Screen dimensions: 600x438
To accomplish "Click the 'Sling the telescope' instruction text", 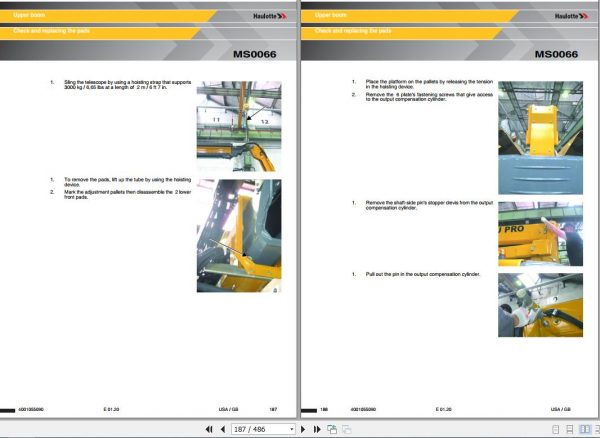I will point(127,85).
